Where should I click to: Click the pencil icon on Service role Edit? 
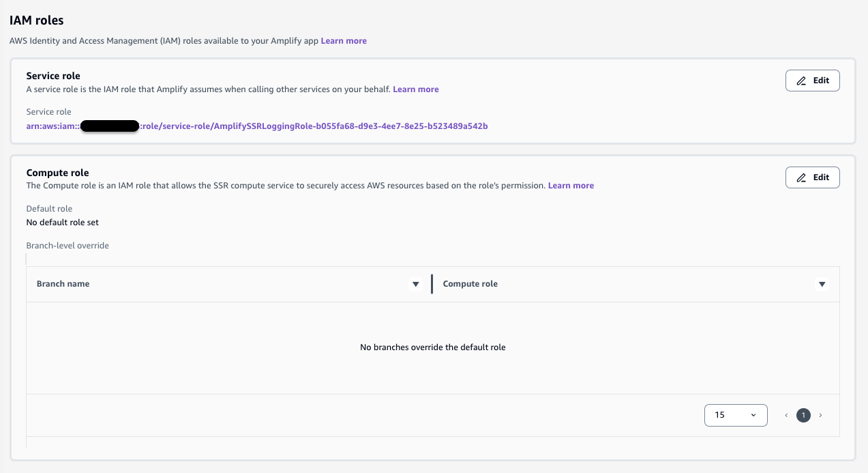click(800, 81)
